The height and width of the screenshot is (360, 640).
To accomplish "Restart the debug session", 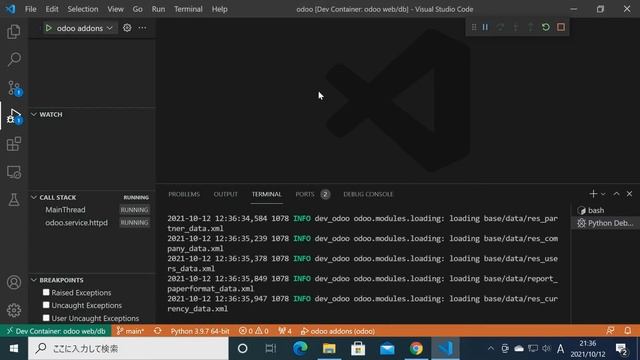I will tap(546, 27).
